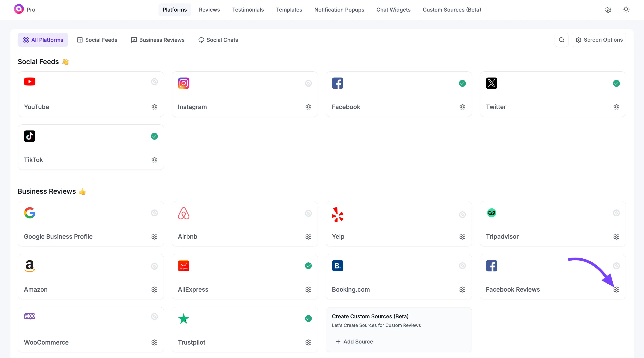This screenshot has height=358, width=644.
Task: Switch to the Testimonials tab
Action: [x=248, y=10]
